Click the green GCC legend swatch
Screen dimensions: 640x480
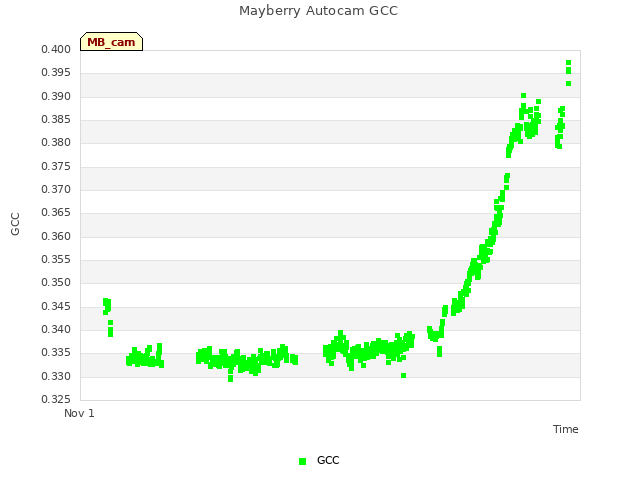click(x=302, y=461)
